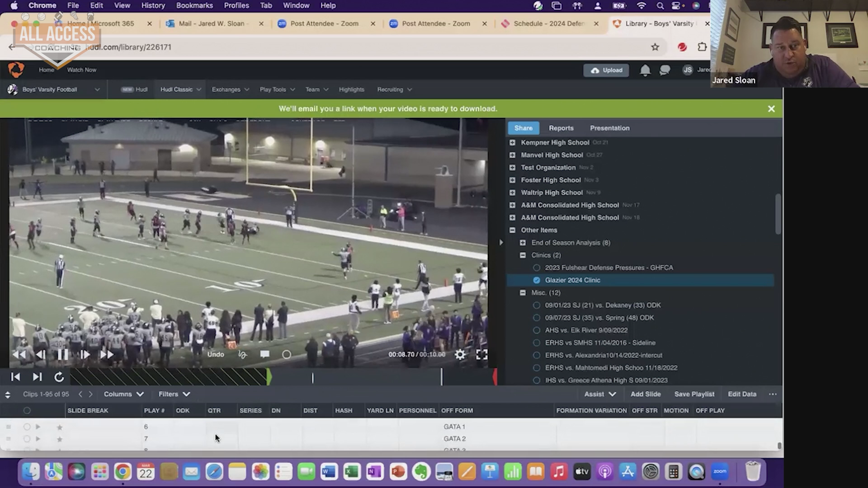Click the Watch Now link
The width and height of the screenshot is (868, 488).
click(81, 70)
